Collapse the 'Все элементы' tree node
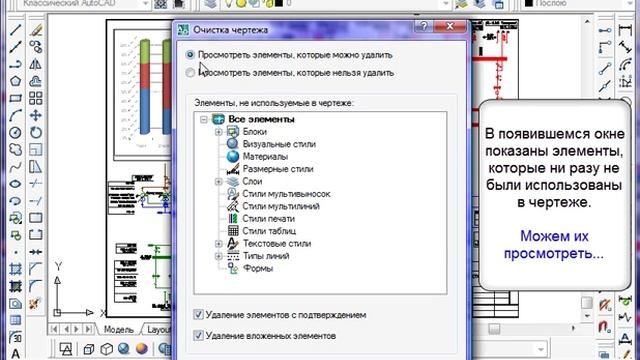The image size is (640, 360). (204, 120)
